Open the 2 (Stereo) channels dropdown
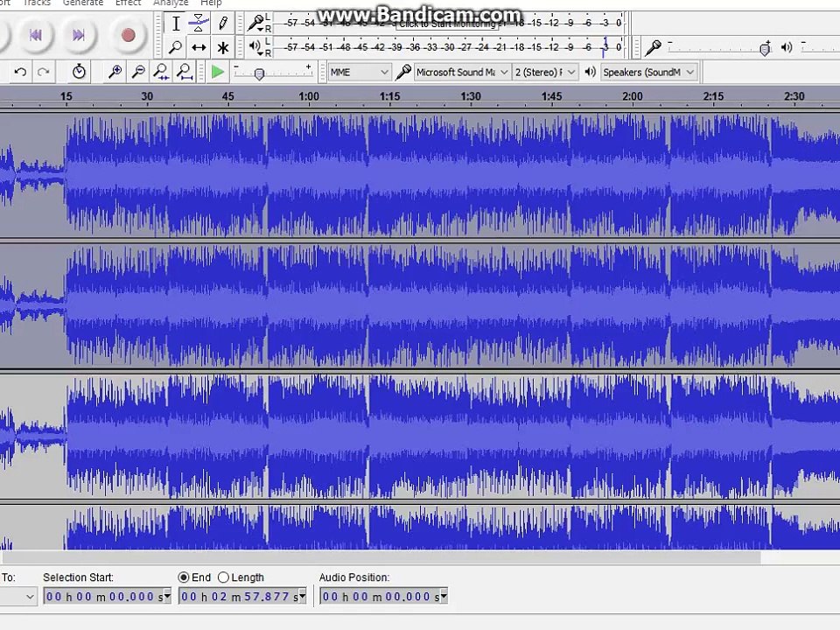The image size is (840, 630). tap(545, 72)
